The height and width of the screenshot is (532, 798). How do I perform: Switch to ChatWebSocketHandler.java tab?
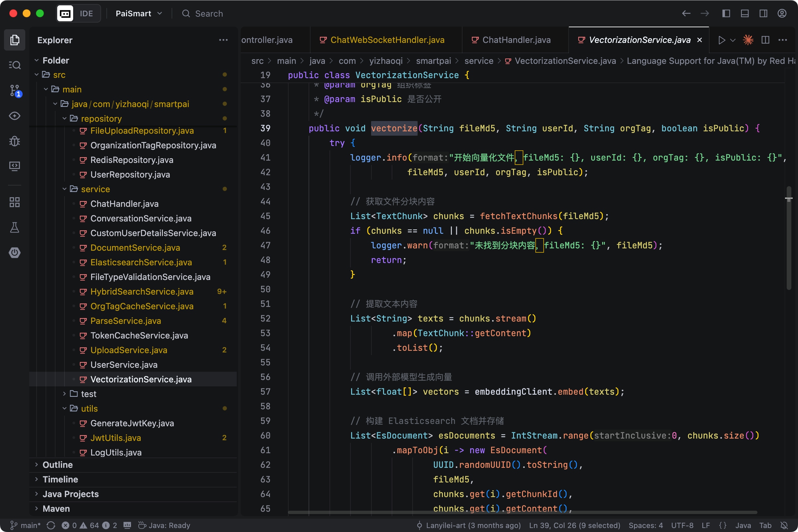pos(387,40)
